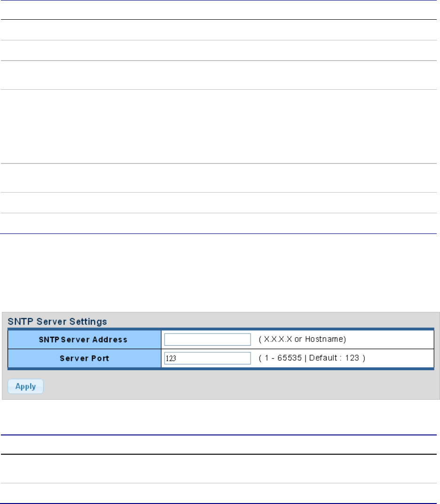This screenshot has width=440, height=504.
Task: Select the 'Server Port' label
Action: tap(84, 358)
